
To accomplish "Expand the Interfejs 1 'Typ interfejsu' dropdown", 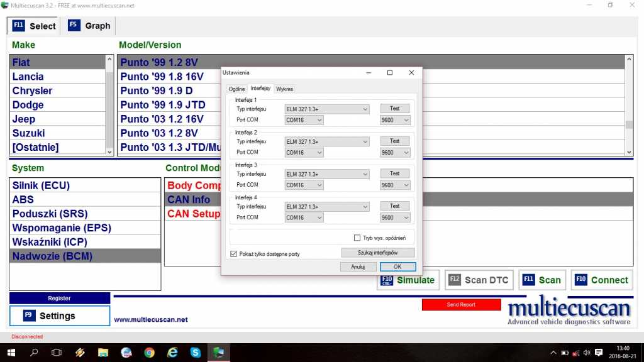I will [327, 109].
